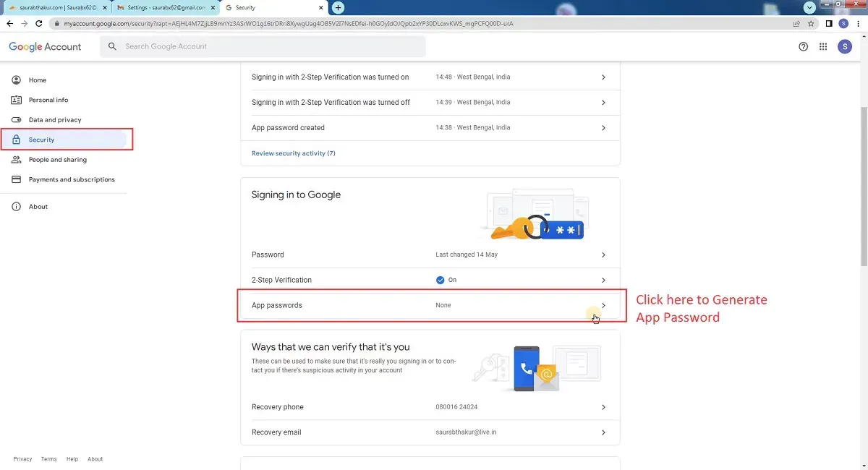The height and width of the screenshot is (470, 868).
Task: Open the 2-Step Verification row
Action: click(x=430, y=280)
